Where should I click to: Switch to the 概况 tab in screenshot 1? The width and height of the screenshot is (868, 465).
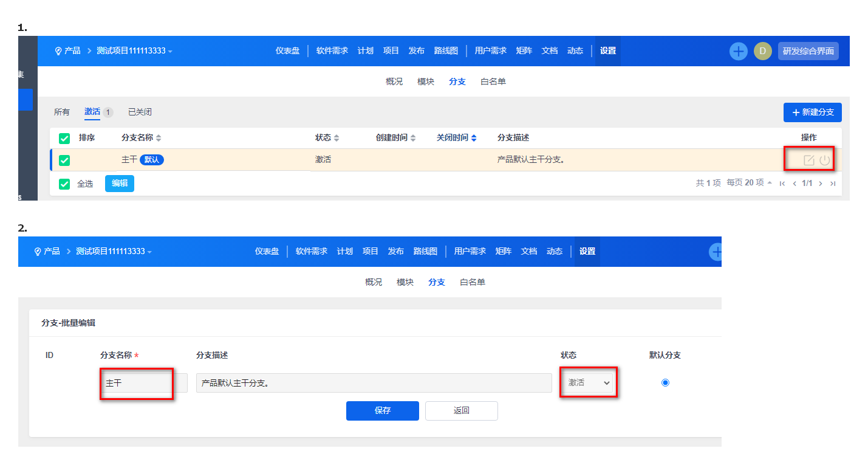(x=394, y=81)
